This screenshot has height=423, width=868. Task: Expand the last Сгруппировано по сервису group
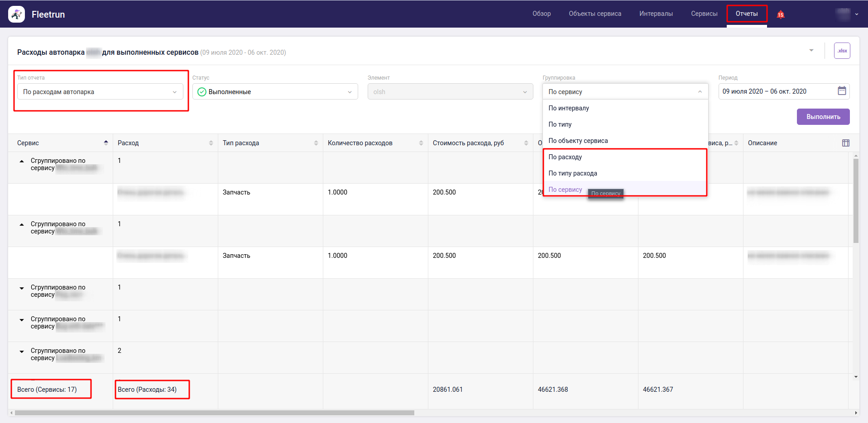(x=22, y=352)
